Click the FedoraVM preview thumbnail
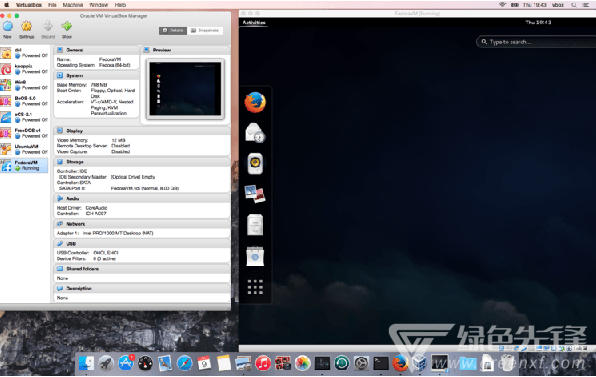The height and width of the screenshot is (377, 596). coord(185,89)
